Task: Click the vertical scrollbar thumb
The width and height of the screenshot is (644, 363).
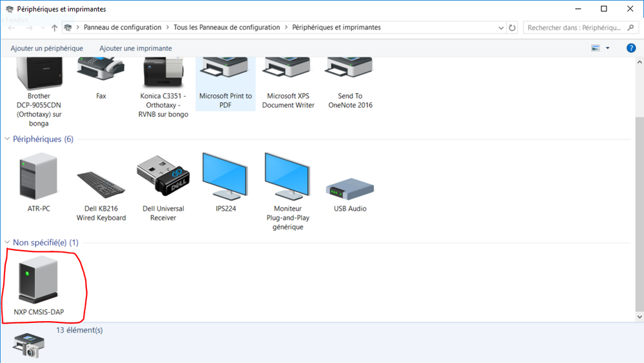Action: coord(639,215)
